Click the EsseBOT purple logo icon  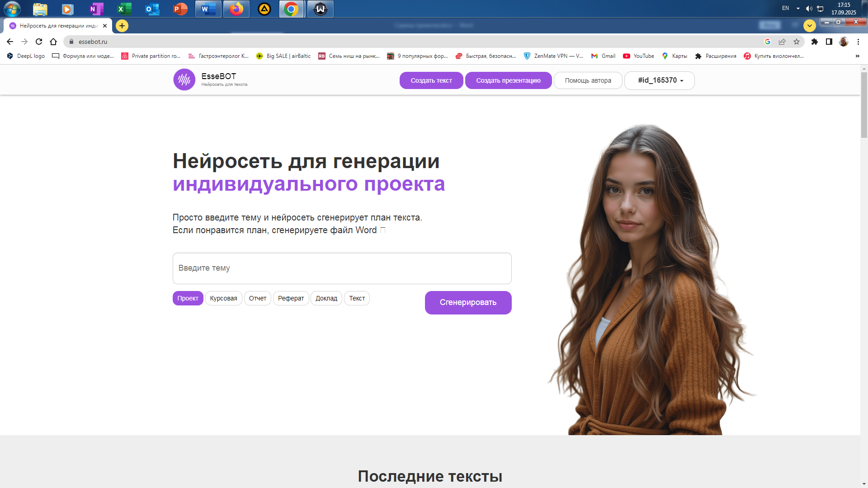(184, 80)
